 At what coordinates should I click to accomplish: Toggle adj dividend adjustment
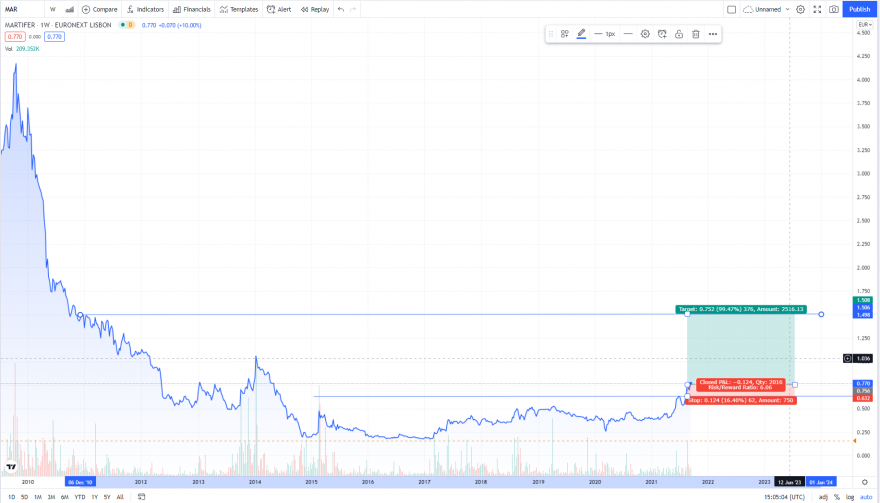pos(823,497)
